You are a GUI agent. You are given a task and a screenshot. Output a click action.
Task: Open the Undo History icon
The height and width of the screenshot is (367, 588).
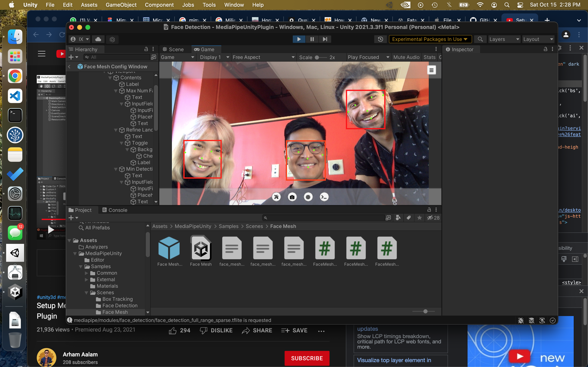tap(381, 39)
